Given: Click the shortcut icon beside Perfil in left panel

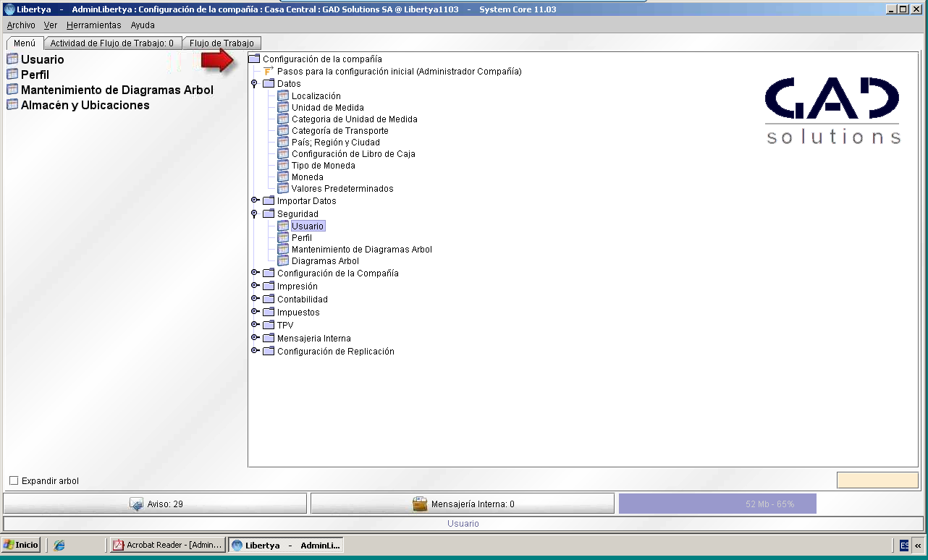Looking at the screenshot, I should click(x=12, y=75).
